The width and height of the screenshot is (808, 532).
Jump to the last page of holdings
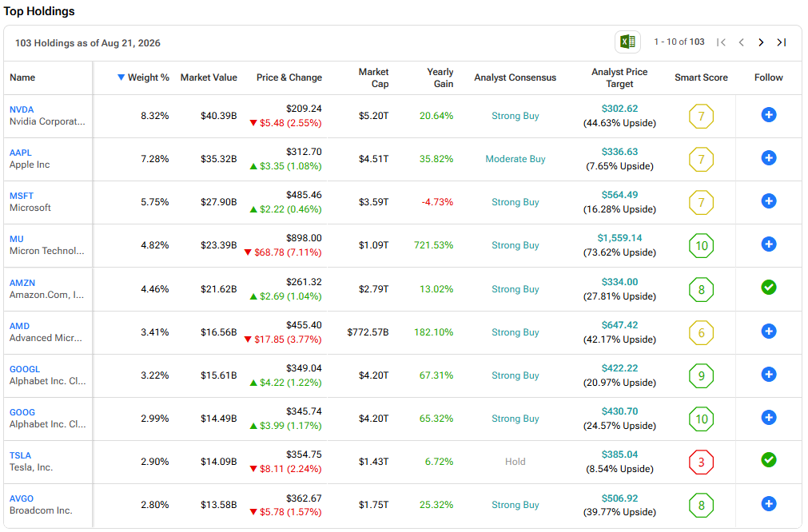(x=781, y=42)
